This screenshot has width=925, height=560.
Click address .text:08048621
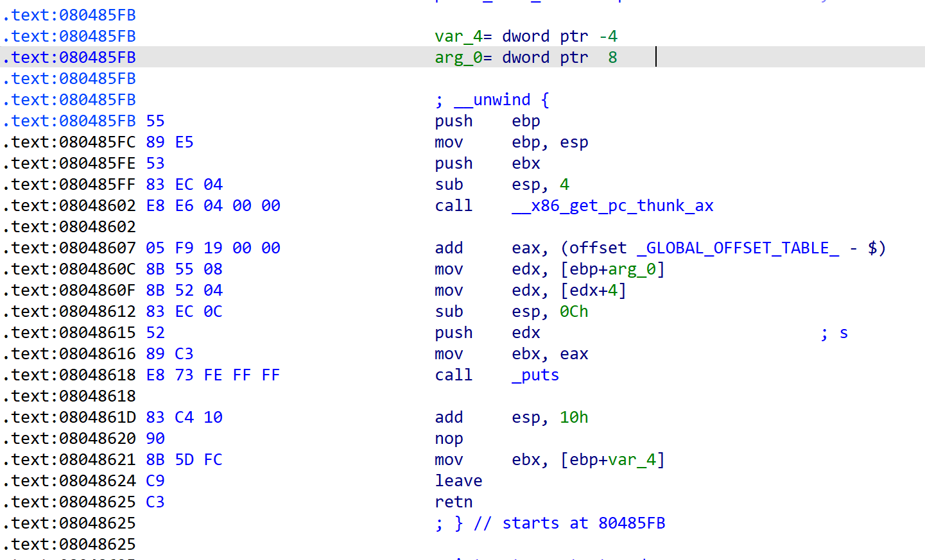click(x=69, y=459)
